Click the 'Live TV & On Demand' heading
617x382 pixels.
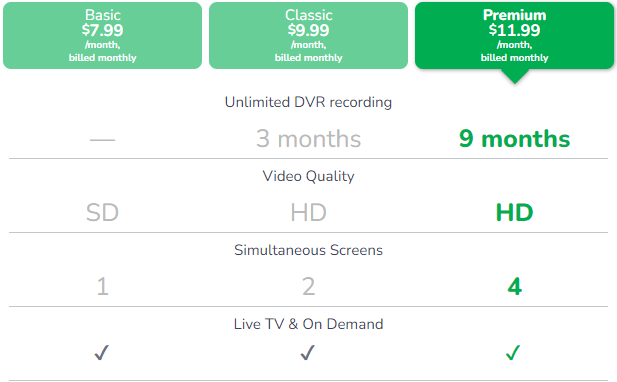point(308,324)
